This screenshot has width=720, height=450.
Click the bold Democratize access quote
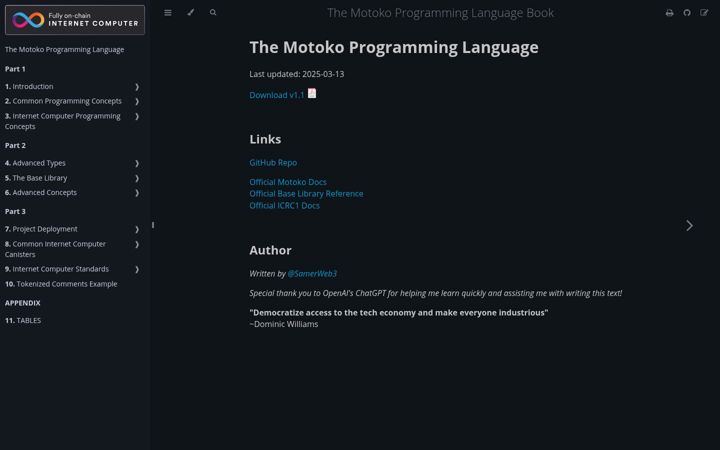click(x=399, y=313)
